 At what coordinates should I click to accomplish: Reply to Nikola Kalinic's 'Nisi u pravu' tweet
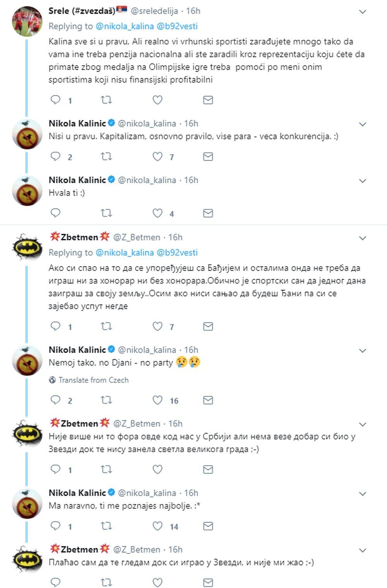(56, 156)
